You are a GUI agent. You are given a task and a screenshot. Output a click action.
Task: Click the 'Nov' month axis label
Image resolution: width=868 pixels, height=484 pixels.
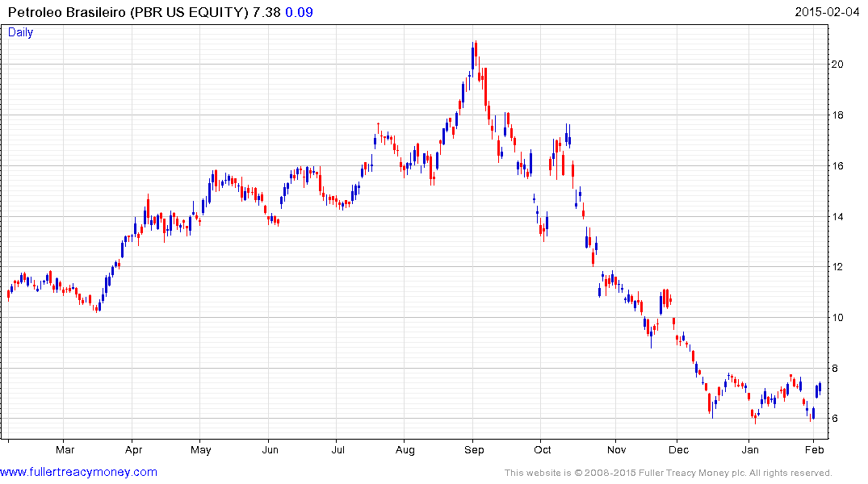tap(616, 449)
